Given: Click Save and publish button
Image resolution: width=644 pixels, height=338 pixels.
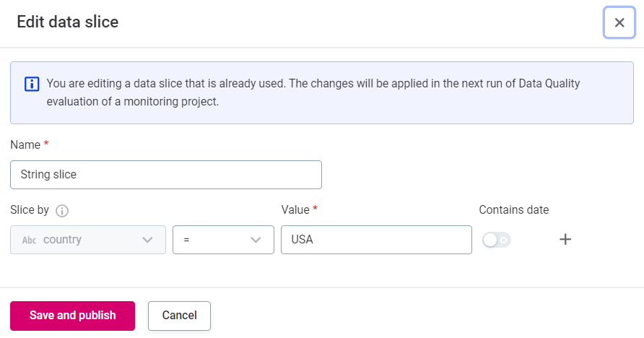Looking at the screenshot, I should 72,316.
